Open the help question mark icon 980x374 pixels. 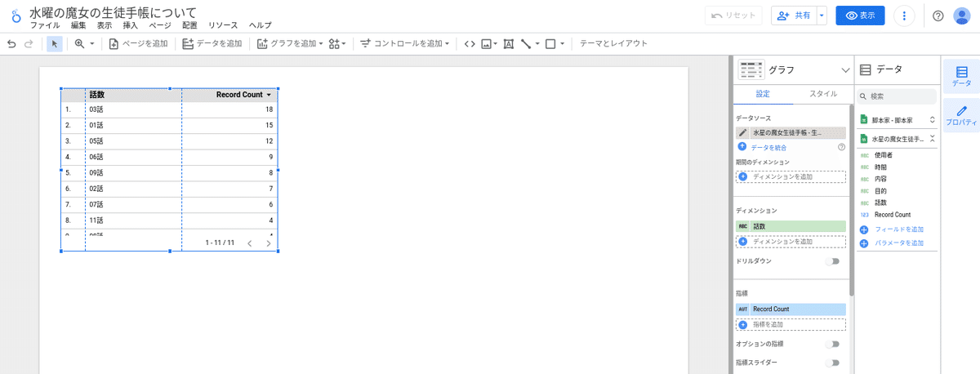click(938, 16)
